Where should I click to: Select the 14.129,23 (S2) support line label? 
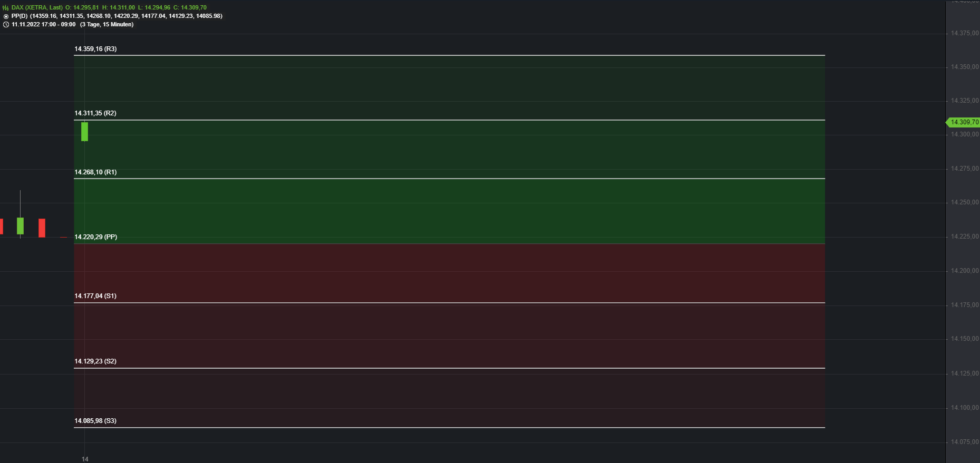(95, 361)
